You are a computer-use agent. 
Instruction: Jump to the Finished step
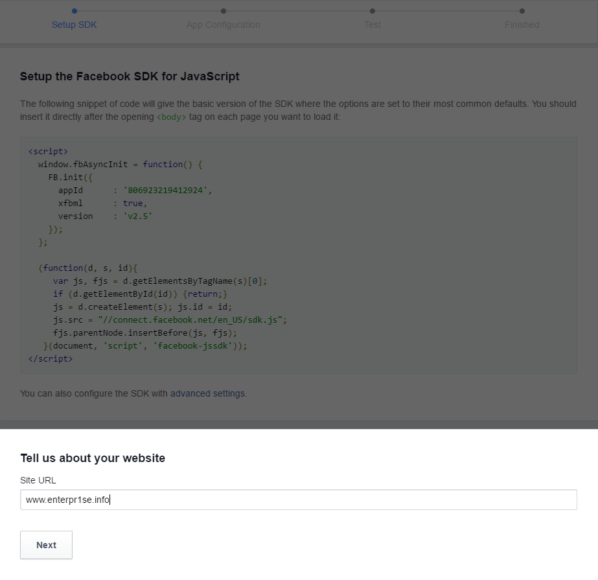pyautogui.click(x=522, y=25)
